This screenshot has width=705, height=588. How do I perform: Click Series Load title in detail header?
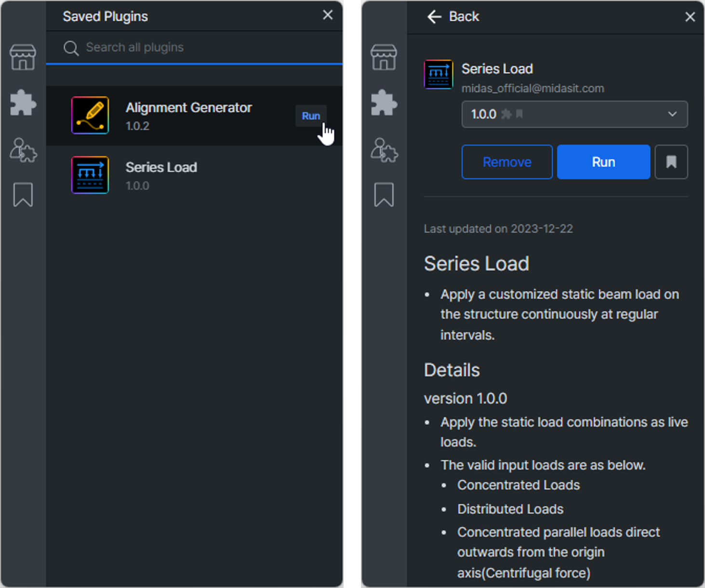pos(497,69)
